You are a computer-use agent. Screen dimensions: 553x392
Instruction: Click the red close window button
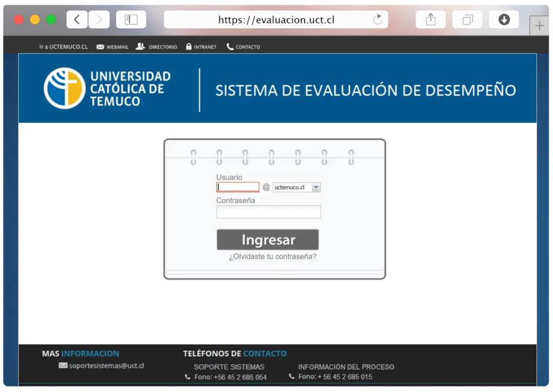pos(19,19)
